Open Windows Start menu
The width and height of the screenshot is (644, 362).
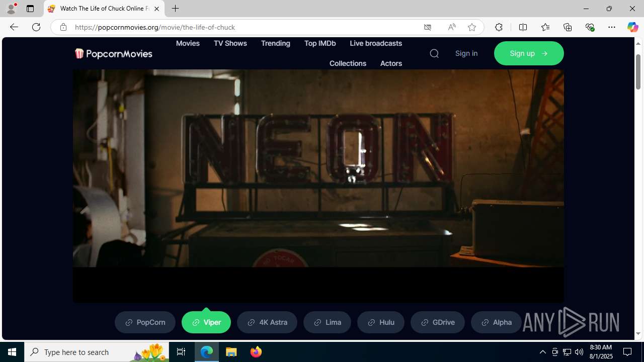tap(12, 352)
